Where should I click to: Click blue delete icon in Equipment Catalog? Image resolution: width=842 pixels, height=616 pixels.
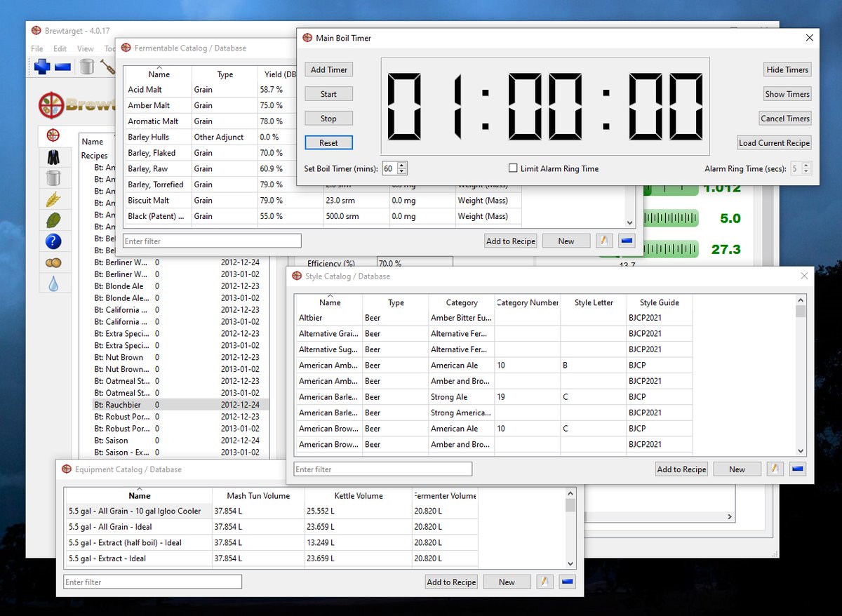(x=568, y=582)
